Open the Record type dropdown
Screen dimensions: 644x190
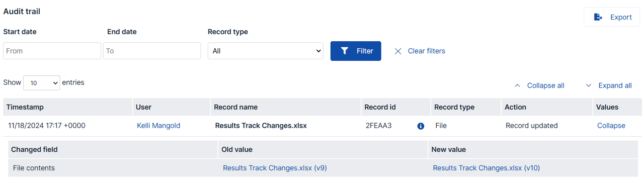[x=266, y=51]
